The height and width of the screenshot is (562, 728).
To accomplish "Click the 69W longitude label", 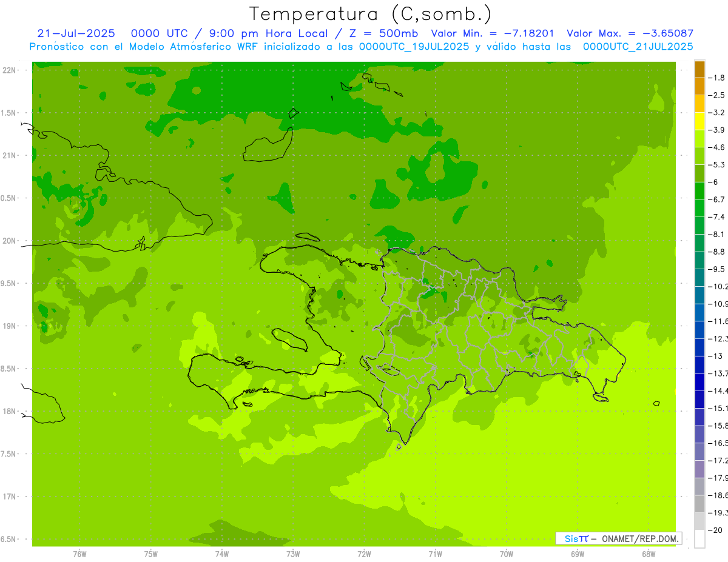I will 577,555.
